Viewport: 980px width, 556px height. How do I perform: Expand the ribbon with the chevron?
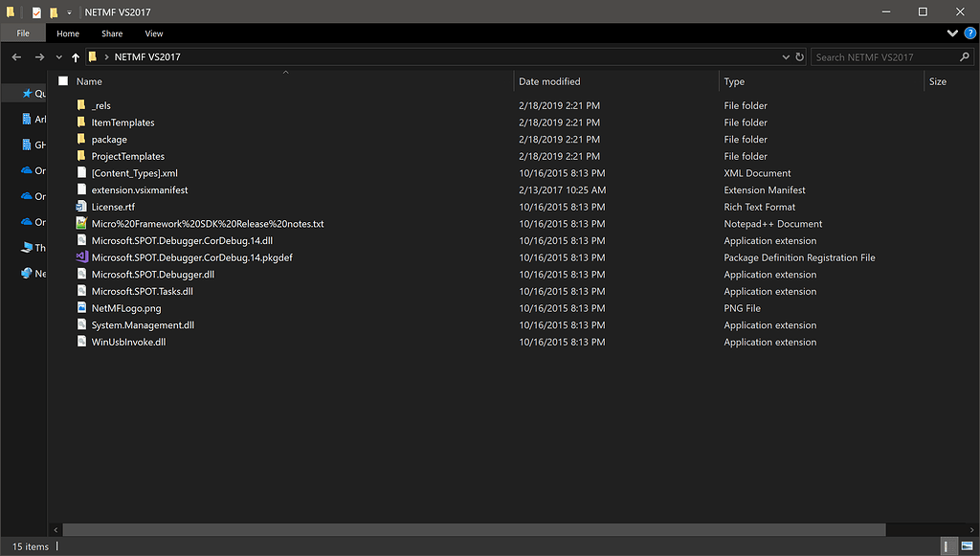point(952,33)
